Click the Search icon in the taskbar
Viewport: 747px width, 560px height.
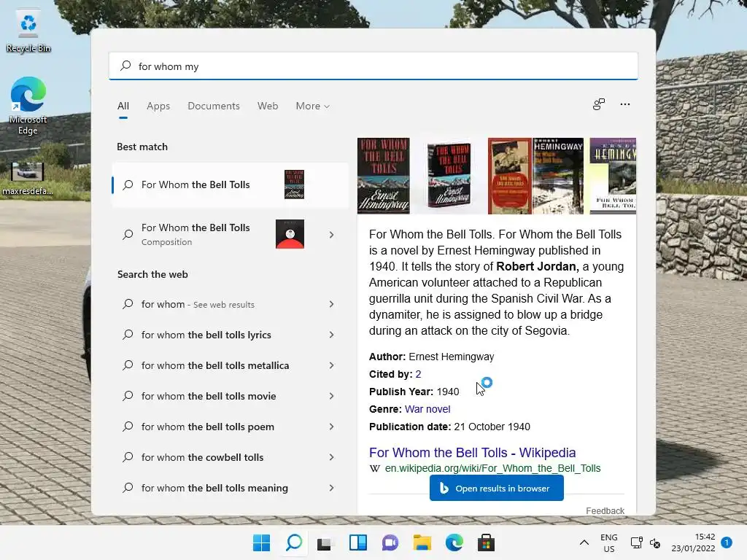293,542
